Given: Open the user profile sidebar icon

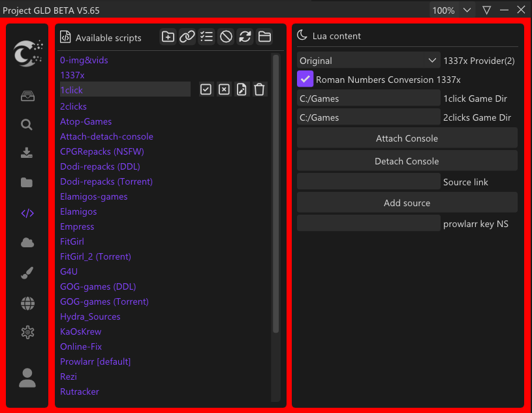Looking at the screenshot, I should point(27,378).
